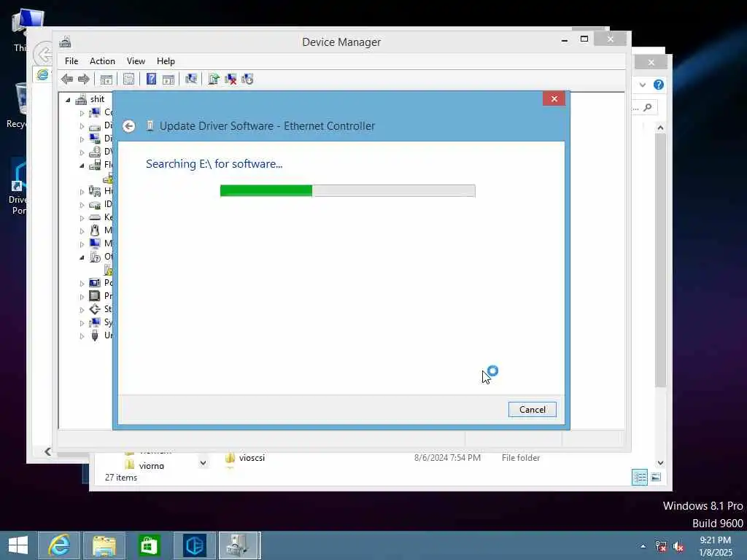Click the green search progress bar
Screen dimensions: 747x560
coord(348,191)
